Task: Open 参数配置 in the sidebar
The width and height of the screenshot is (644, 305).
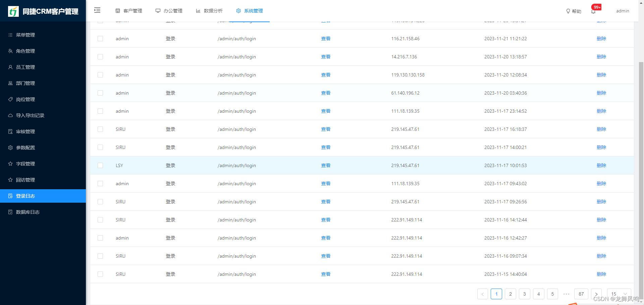Action: (43, 148)
